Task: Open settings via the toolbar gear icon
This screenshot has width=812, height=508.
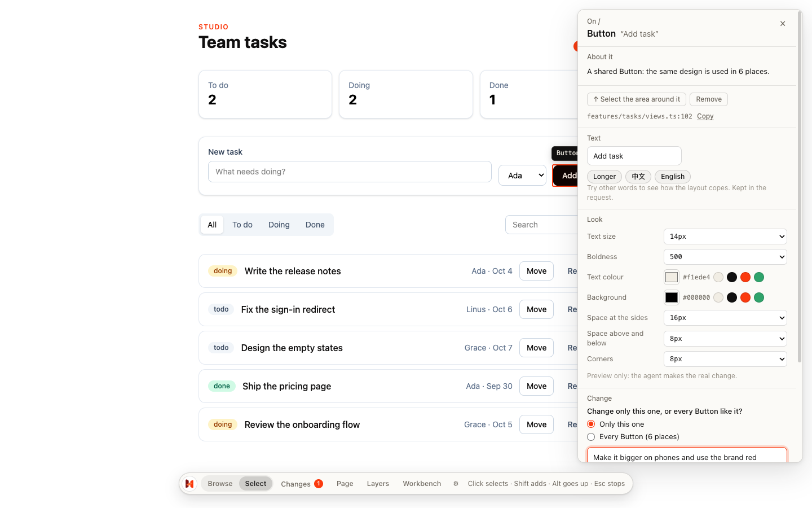Action: [x=456, y=484]
